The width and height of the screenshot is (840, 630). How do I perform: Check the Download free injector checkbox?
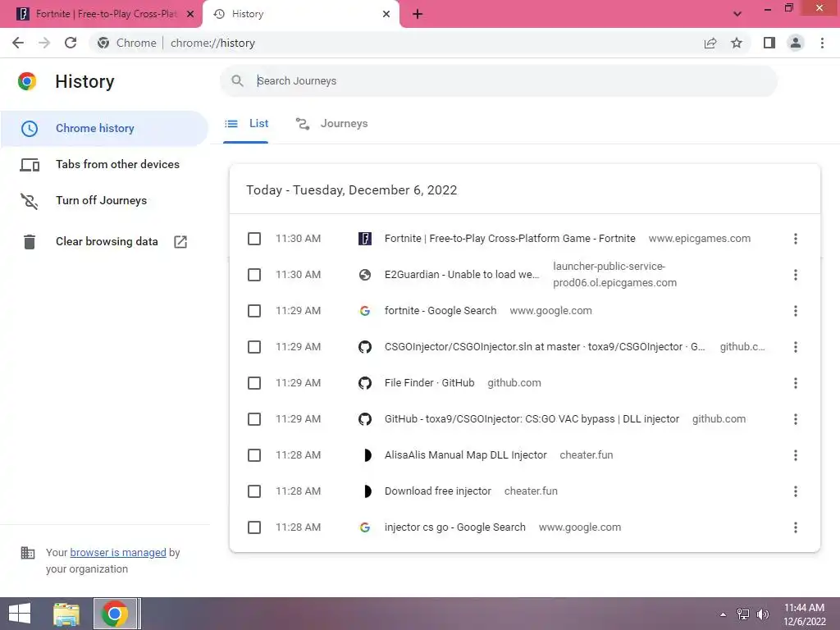click(x=254, y=491)
